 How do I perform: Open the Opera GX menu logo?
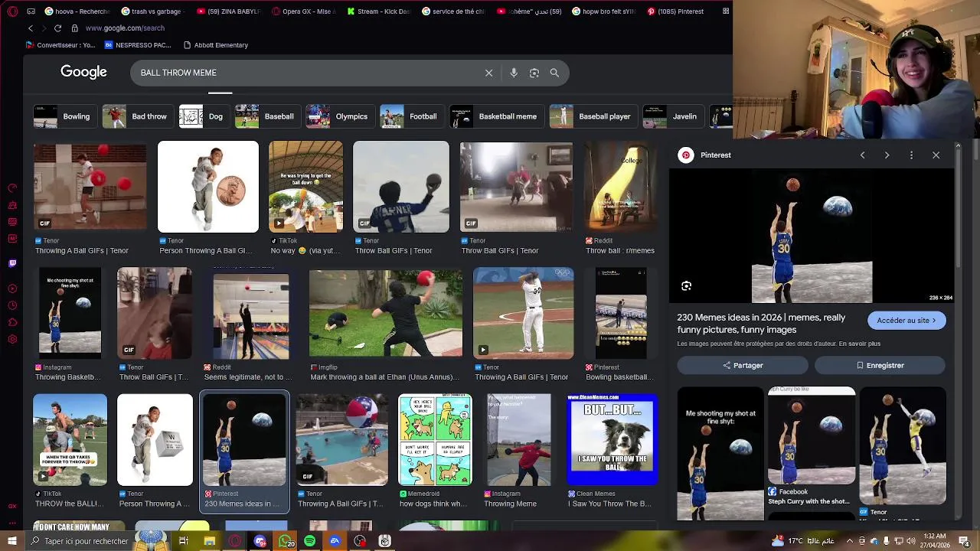coord(11,11)
